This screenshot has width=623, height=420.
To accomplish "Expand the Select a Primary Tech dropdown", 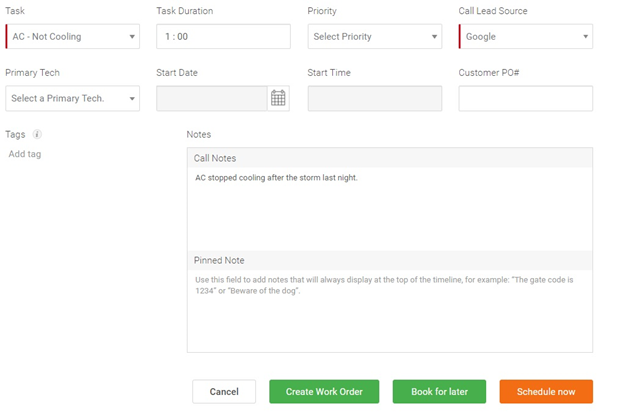I will [x=72, y=98].
